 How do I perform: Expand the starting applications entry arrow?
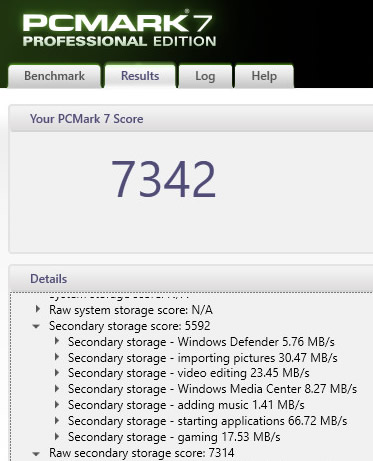point(57,421)
